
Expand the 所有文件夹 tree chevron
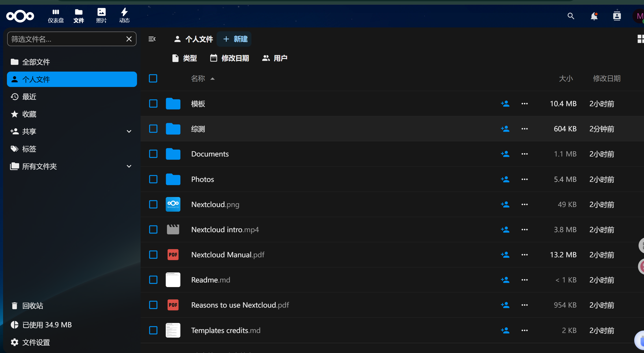point(129,166)
